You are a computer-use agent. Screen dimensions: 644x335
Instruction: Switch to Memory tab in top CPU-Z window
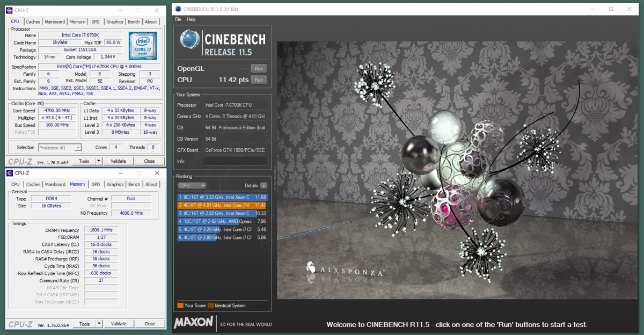pyautogui.click(x=77, y=22)
